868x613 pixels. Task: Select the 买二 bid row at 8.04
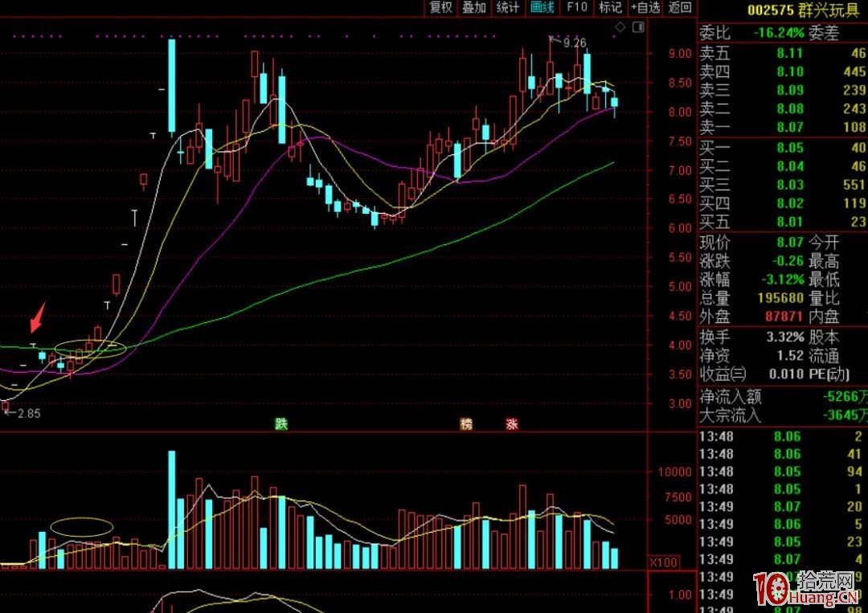click(782, 166)
